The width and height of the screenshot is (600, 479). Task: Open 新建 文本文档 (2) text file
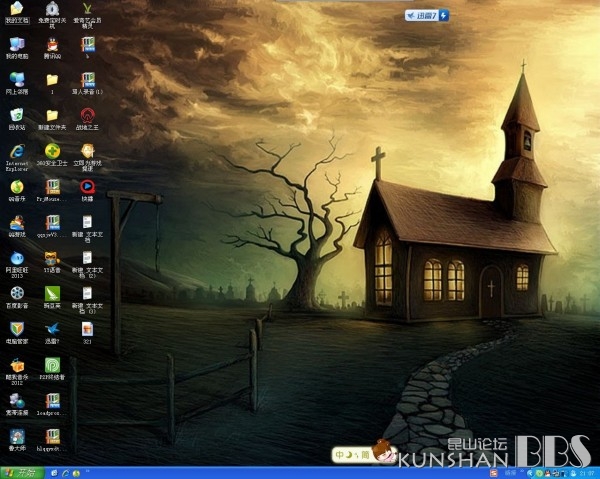(x=87, y=264)
